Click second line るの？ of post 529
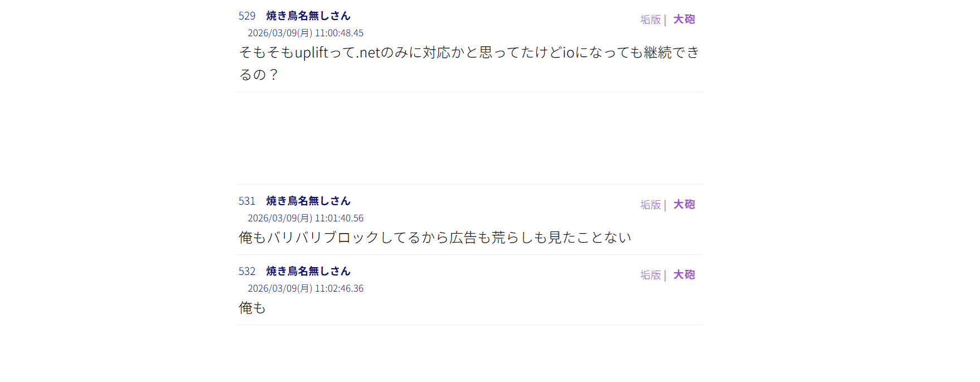Screen dimensions: 980x382 point(259,75)
